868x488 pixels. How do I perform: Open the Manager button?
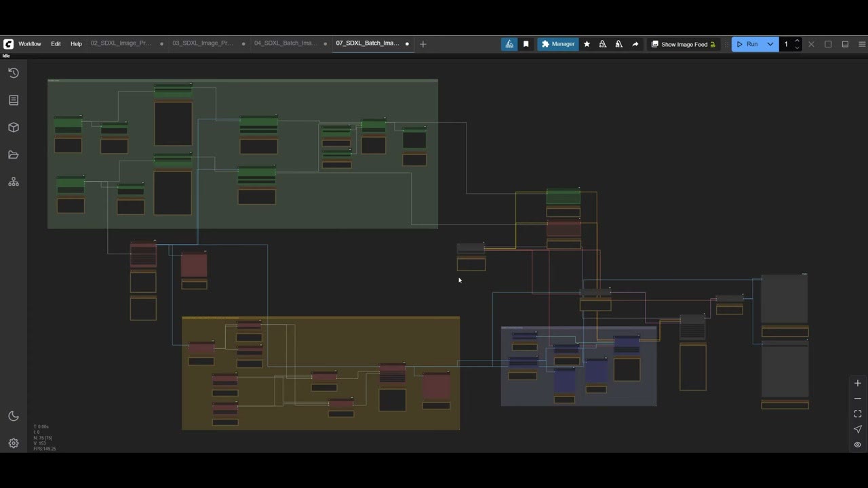[558, 44]
